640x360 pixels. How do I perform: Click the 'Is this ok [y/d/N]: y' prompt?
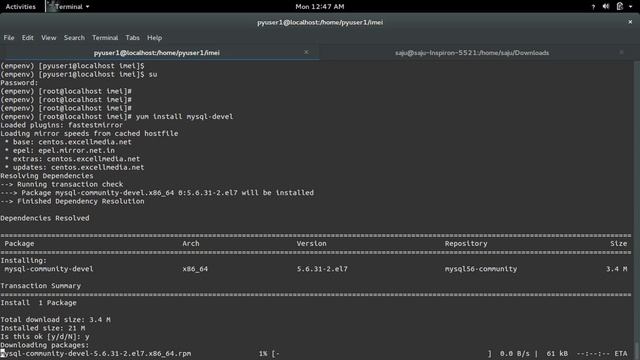pyautogui.click(x=44, y=337)
